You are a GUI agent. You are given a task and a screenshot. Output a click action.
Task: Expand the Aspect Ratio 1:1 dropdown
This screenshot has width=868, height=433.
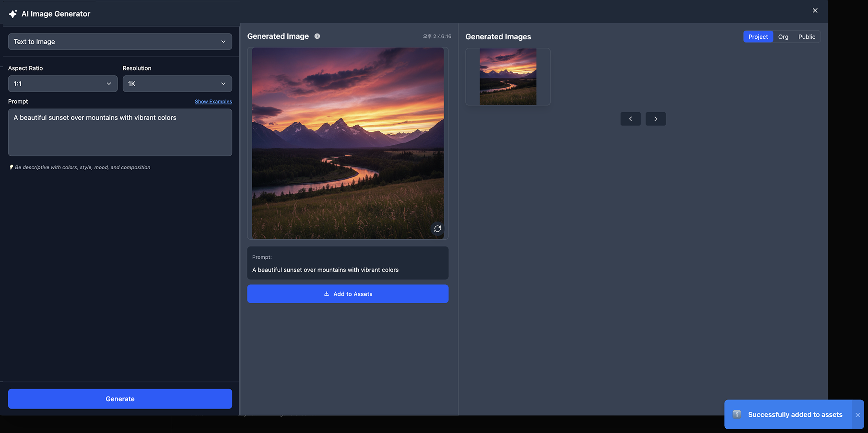point(63,84)
